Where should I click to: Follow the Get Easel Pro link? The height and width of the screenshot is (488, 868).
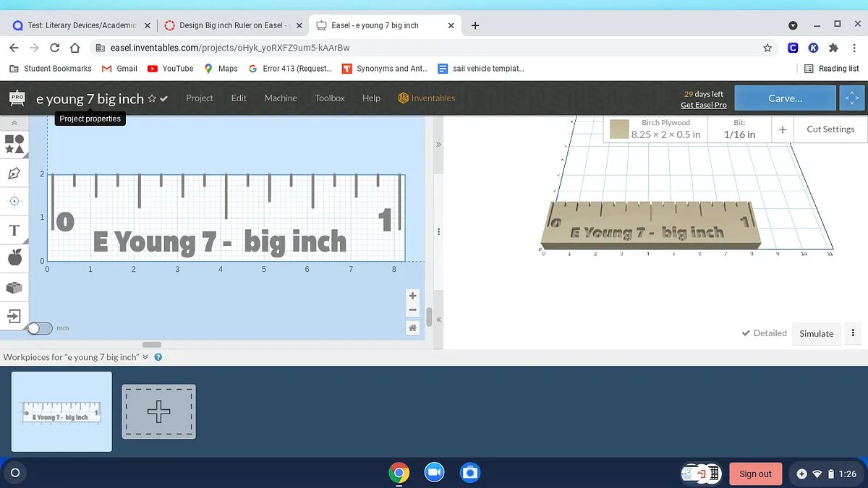(x=703, y=105)
